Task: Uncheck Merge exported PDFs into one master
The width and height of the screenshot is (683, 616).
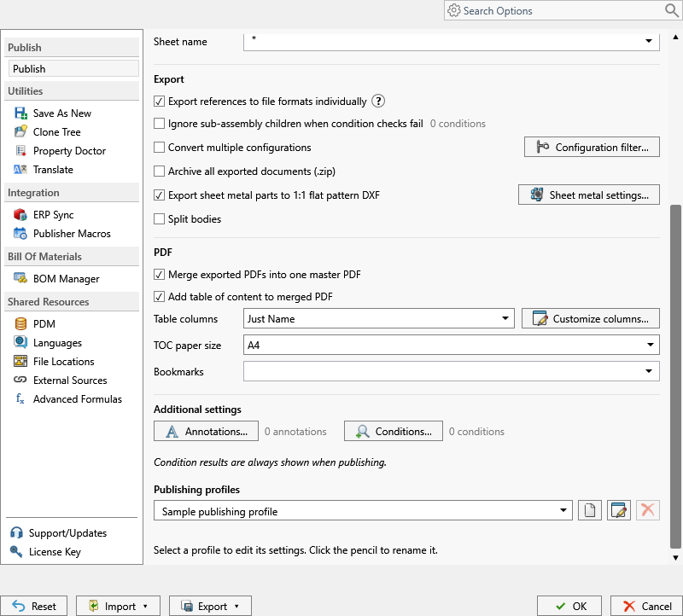Action: [x=160, y=275]
